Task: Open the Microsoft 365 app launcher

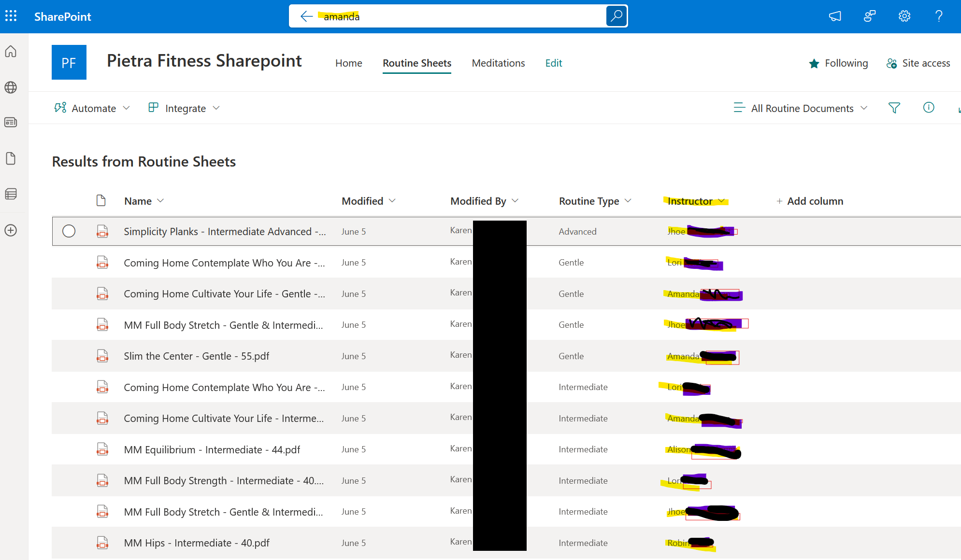Action: click(x=11, y=16)
